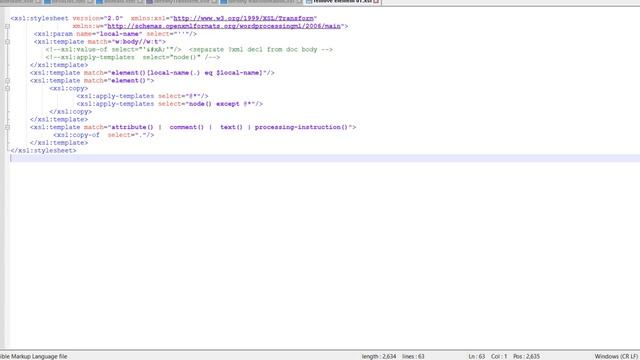Click 'element()[local-name(.) eq $local-name]' match text
640x360 pixels.
click(x=187, y=73)
